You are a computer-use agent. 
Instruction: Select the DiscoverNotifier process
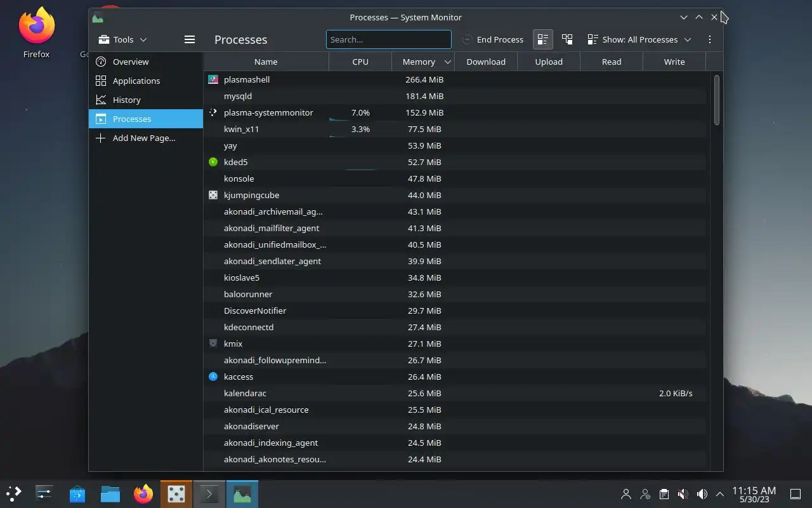(x=455, y=311)
